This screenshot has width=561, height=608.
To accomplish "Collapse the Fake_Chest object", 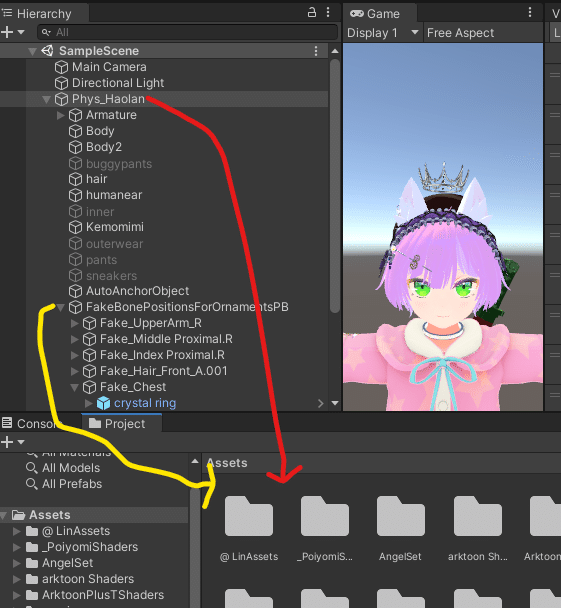I will 75,387.
